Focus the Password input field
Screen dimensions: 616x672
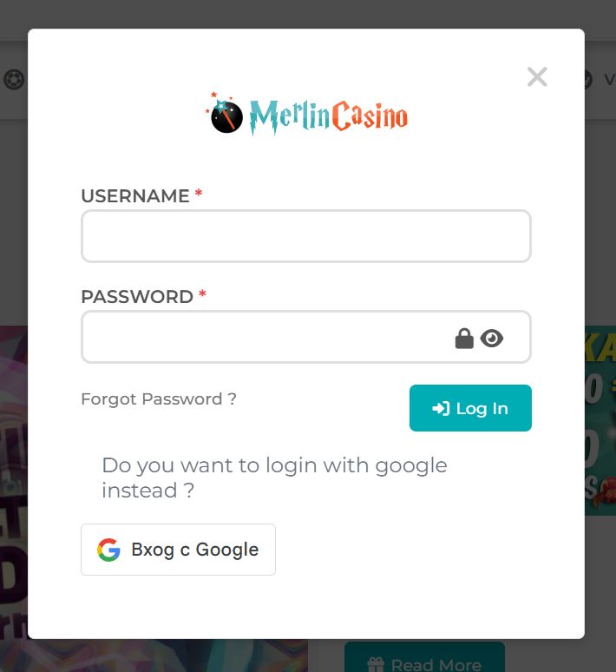(306, 337)
